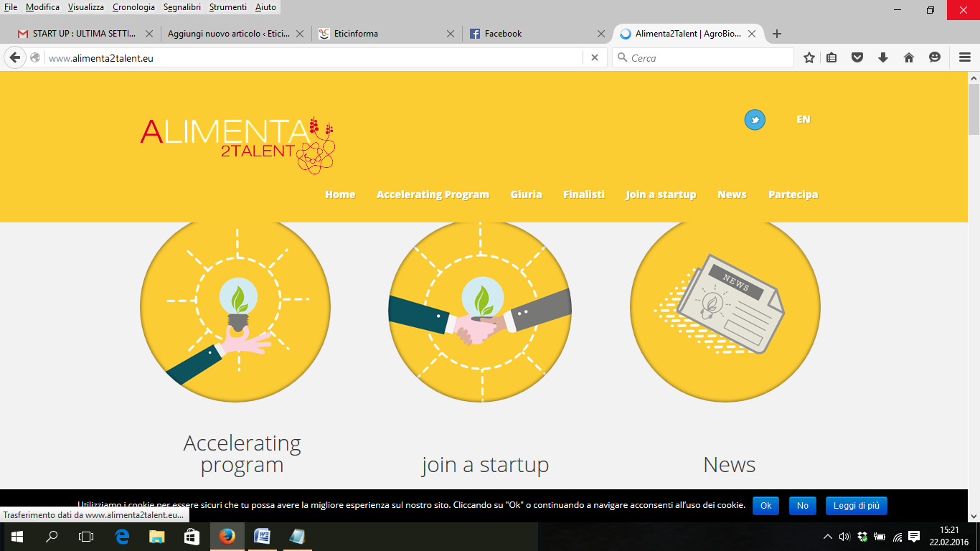Viewport: 980px width, 551px height.
Task: Open the Segnalibri menu
Action: click(x=182, y=7)
